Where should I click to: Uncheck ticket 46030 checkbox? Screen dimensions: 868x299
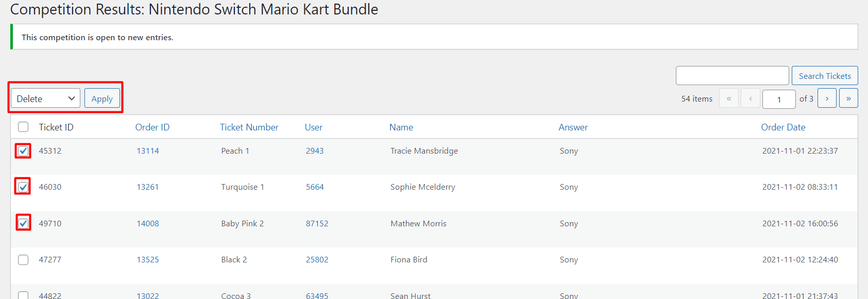(x=23, y=187)
